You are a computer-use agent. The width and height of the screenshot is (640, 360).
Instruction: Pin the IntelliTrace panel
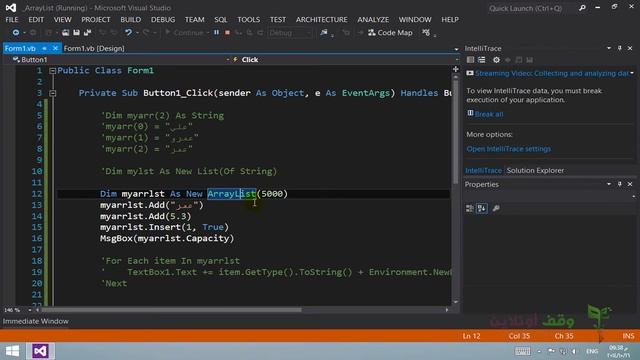[x=620, y=48]
